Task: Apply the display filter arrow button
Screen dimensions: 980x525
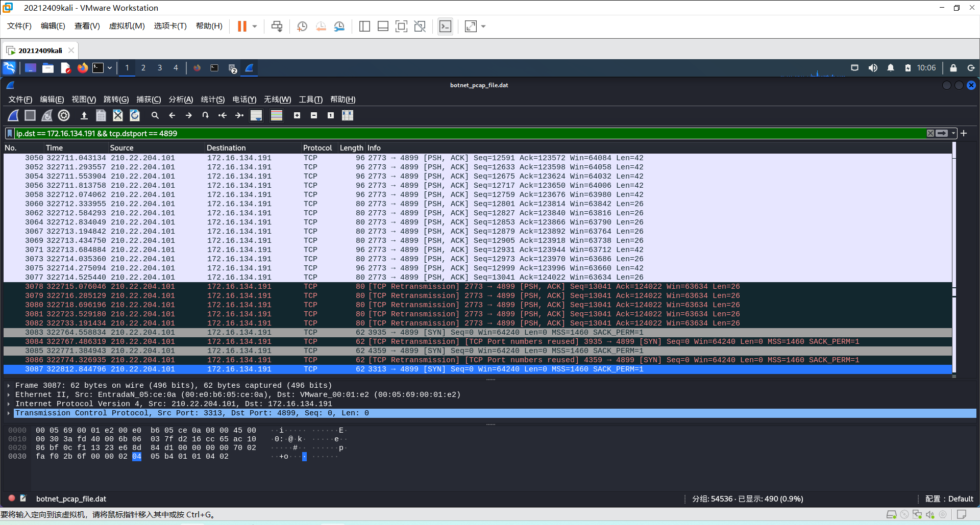Action: point(942,134)
